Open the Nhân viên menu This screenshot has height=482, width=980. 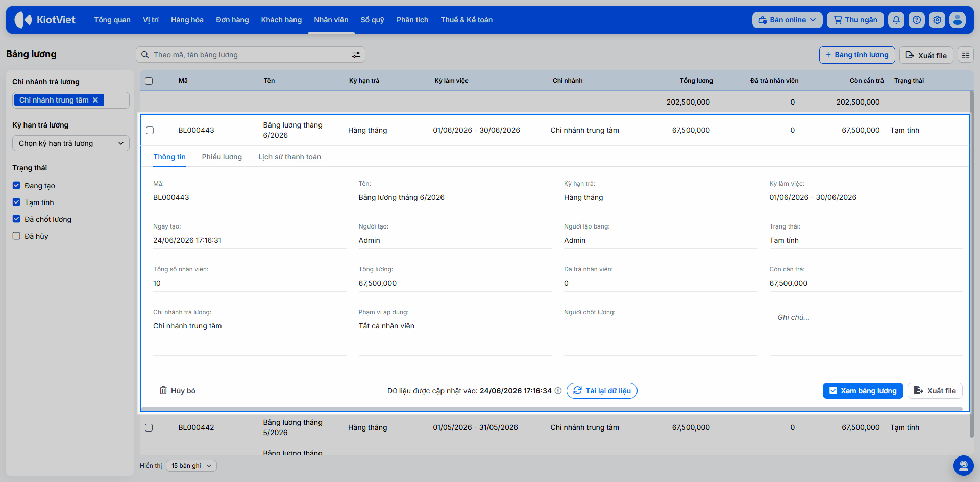331,20
